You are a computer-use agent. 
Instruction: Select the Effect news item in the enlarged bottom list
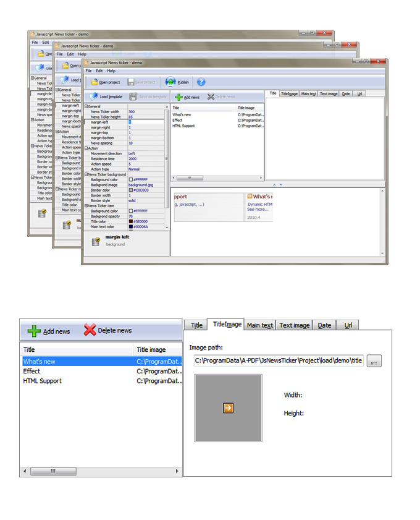[x=32, y=371]
